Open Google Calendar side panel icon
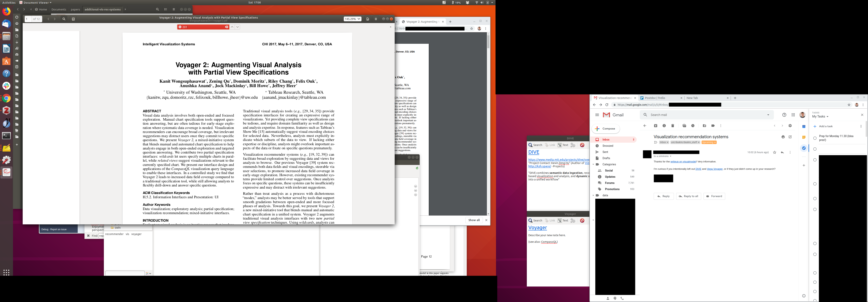 (x=804, y=127)
